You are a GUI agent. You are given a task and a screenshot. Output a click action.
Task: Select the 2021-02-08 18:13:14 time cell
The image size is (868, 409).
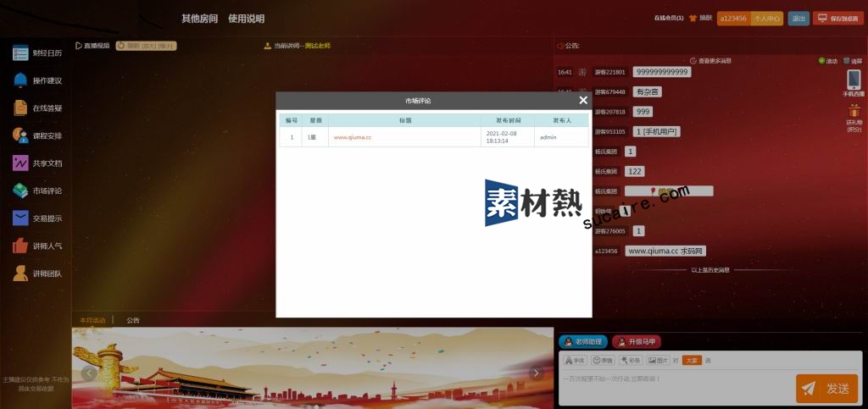(x=507, y=137)
